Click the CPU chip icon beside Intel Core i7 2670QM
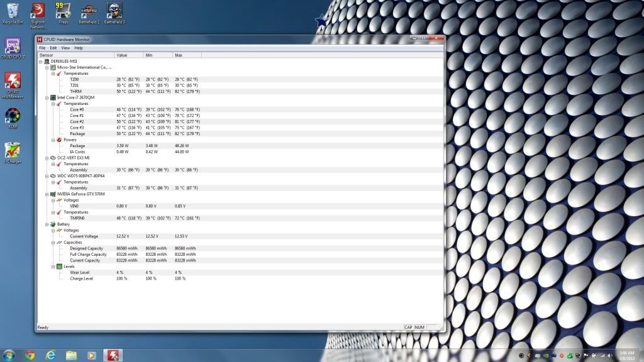 [x=53, y=97]
